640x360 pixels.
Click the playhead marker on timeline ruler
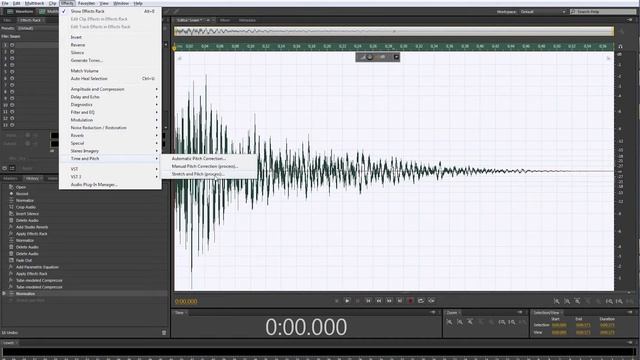point(175,47)
